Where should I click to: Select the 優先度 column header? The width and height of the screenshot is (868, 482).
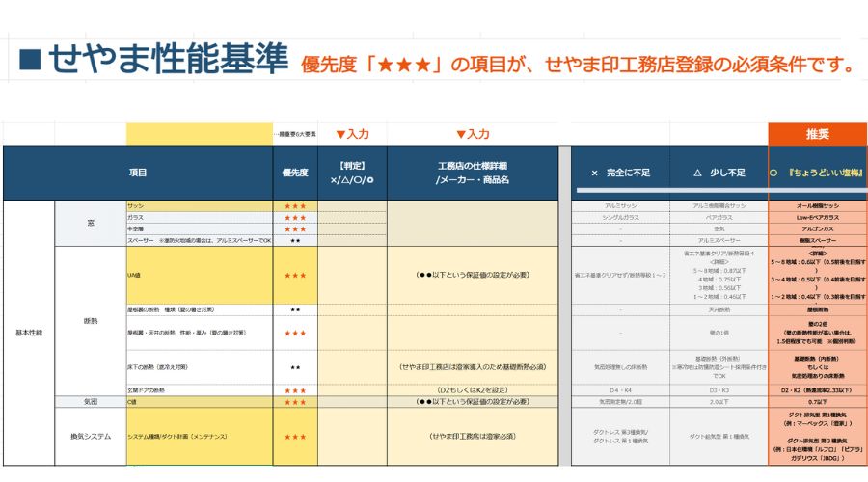click(x=295, y=173)
